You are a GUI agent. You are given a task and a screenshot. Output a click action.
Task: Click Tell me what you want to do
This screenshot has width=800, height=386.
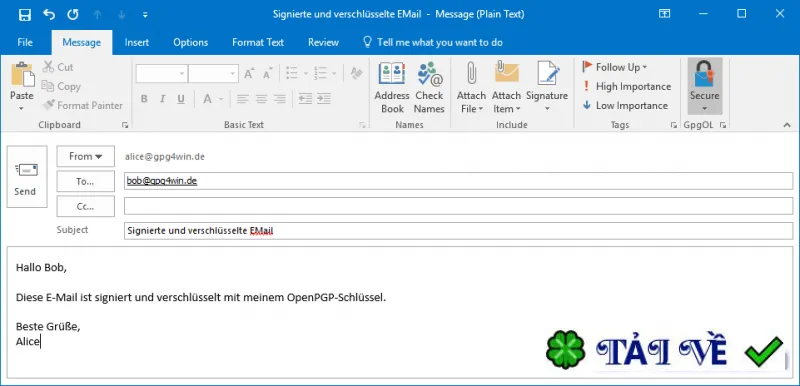(433, 42)
